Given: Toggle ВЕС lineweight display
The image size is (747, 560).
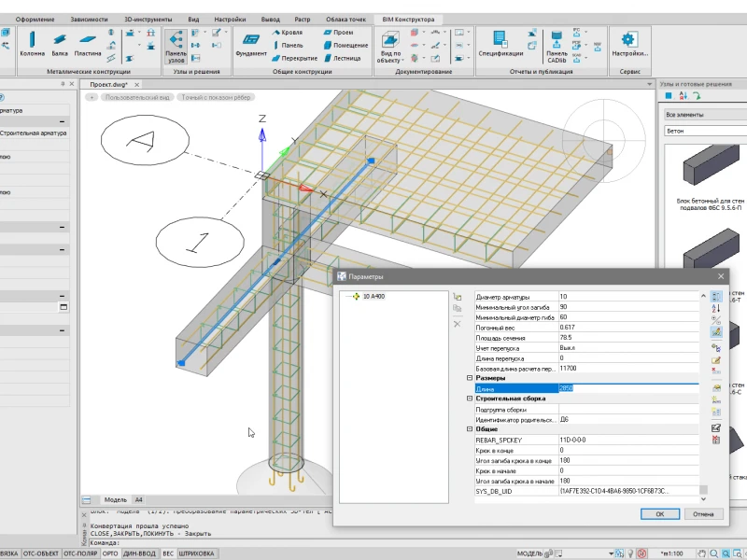Looking at the screenshot, I should coord(168,553).
